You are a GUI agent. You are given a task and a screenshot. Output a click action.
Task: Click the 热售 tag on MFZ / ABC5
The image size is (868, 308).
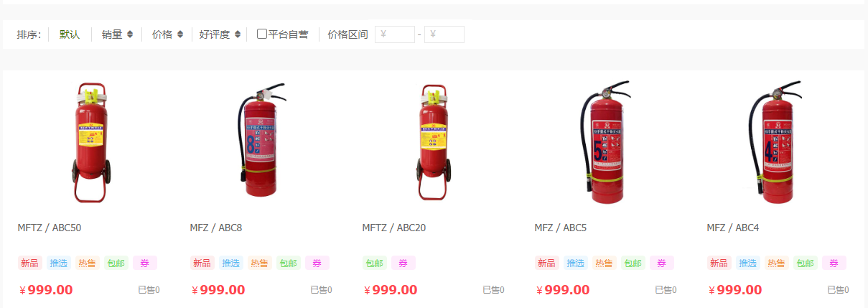[605, 263]
